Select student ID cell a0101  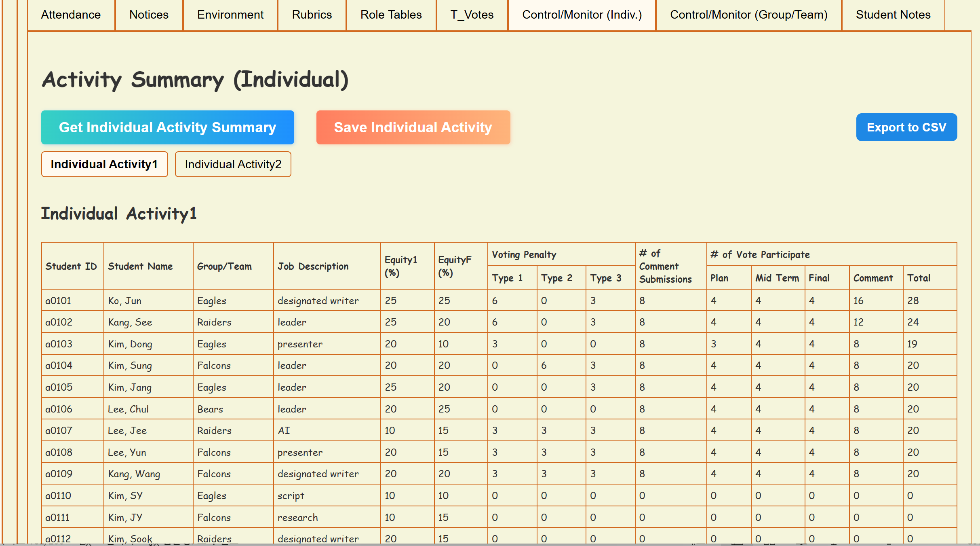click(x=58, y=301)
